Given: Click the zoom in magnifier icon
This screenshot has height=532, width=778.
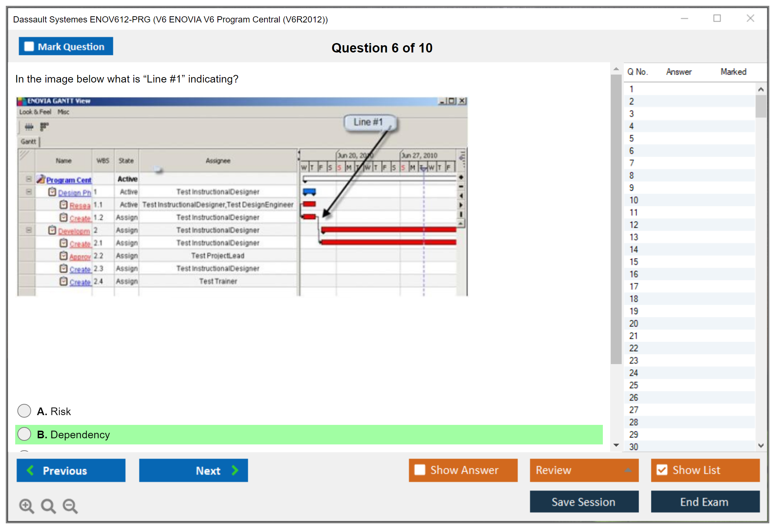Looking at the screenshot, I should [x=26, y=506].
